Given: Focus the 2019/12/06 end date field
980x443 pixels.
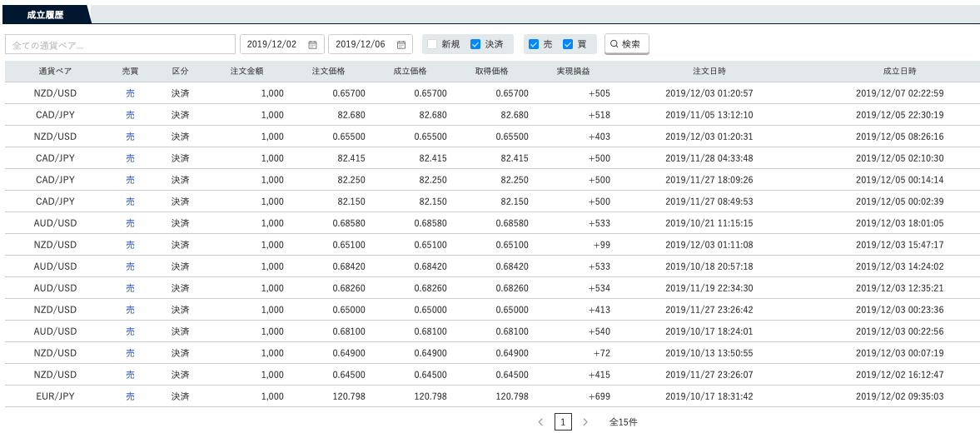Looking at the screenshot, I should [x=370, y=44].
